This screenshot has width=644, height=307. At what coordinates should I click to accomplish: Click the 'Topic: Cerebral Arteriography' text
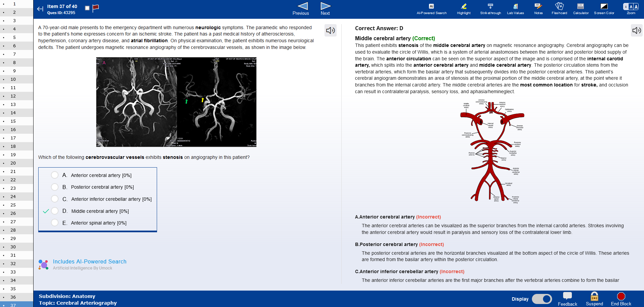(x=78, y=303)
